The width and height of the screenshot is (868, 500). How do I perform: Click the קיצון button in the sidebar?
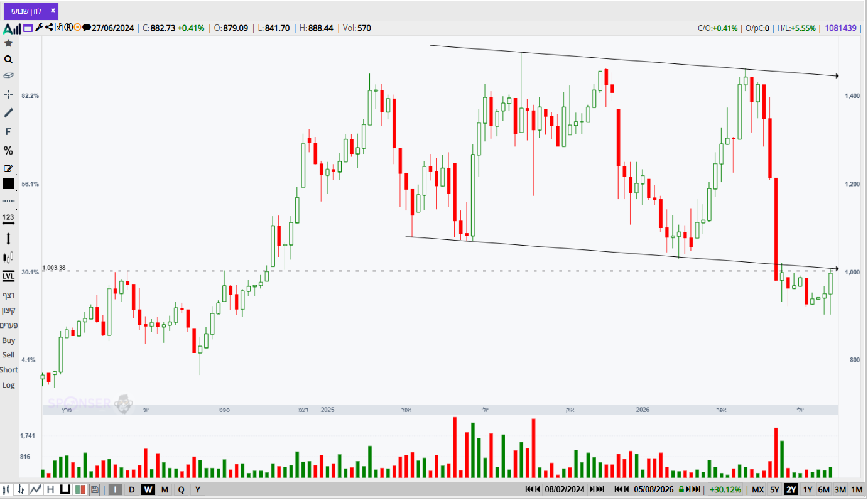(8, 310)
